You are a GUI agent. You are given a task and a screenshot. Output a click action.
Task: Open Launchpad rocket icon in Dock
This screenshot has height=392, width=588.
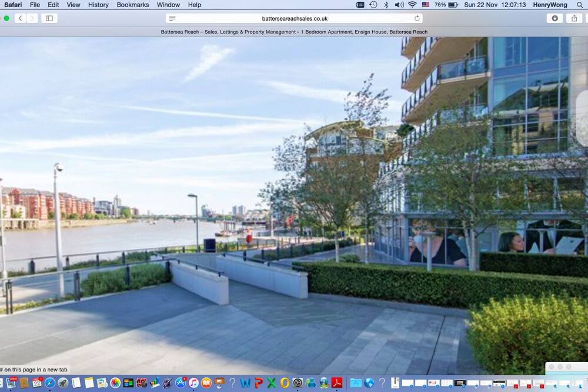click(63, 383)
